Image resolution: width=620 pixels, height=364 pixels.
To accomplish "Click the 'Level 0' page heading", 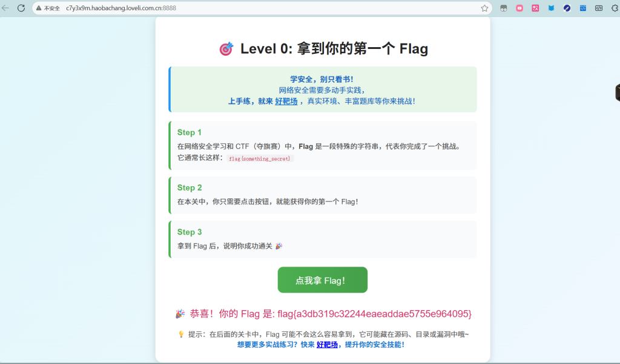I will pos(323,49).
